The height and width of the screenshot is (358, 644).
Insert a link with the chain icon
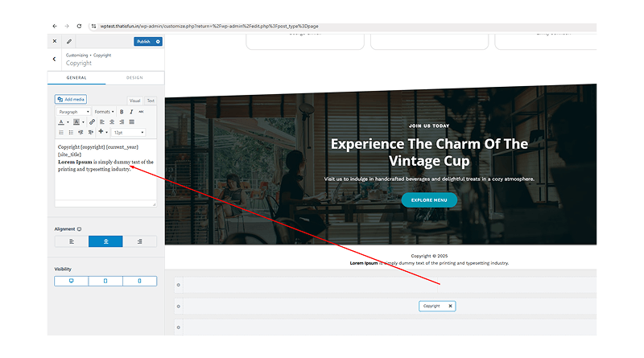click(92, 122)
